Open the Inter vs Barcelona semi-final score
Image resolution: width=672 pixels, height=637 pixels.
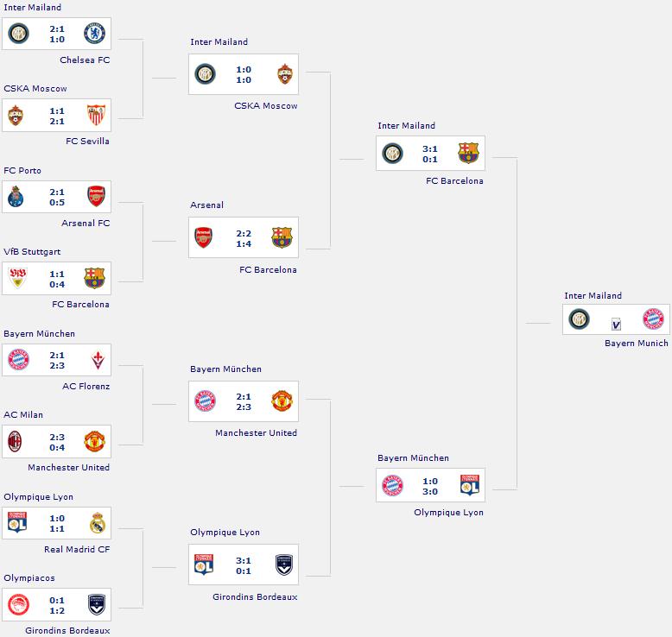pos(430,154)
